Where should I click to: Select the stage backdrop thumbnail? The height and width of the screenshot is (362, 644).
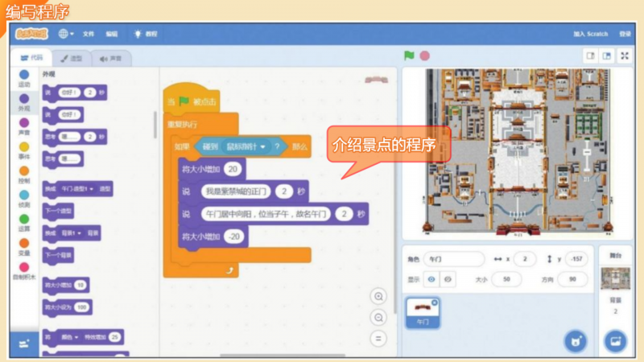coord(615,278)
